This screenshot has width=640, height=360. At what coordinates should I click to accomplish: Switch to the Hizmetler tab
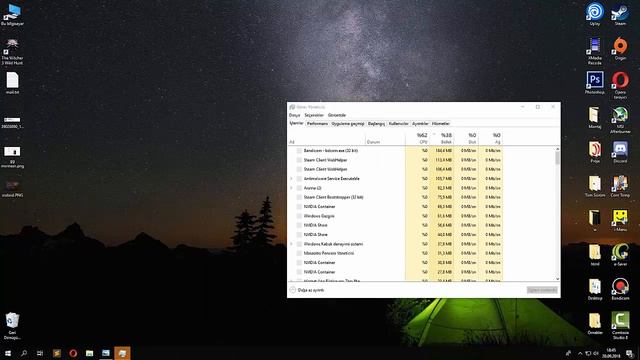tap(441, 123)
